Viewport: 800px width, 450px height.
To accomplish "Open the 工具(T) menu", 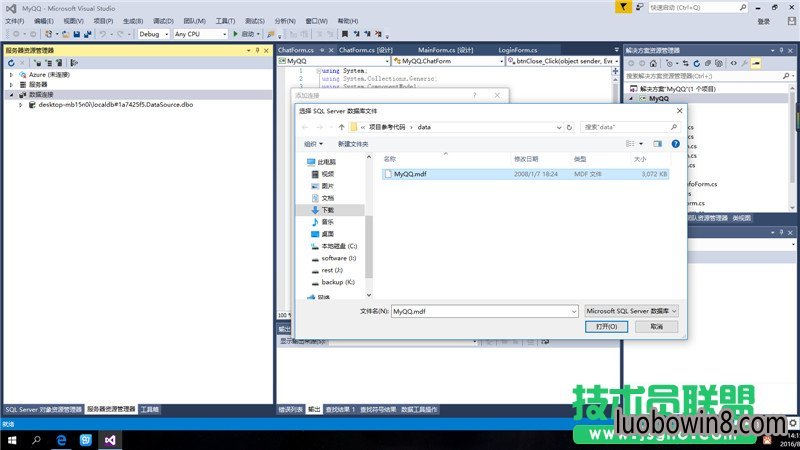I will (x=225, y=21).
